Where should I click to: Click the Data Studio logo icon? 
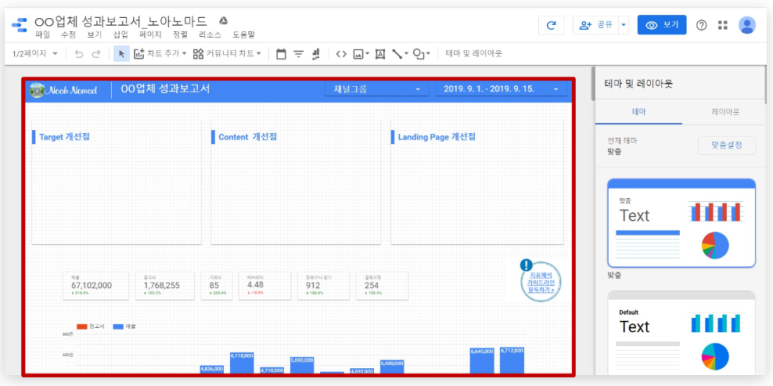19,25
